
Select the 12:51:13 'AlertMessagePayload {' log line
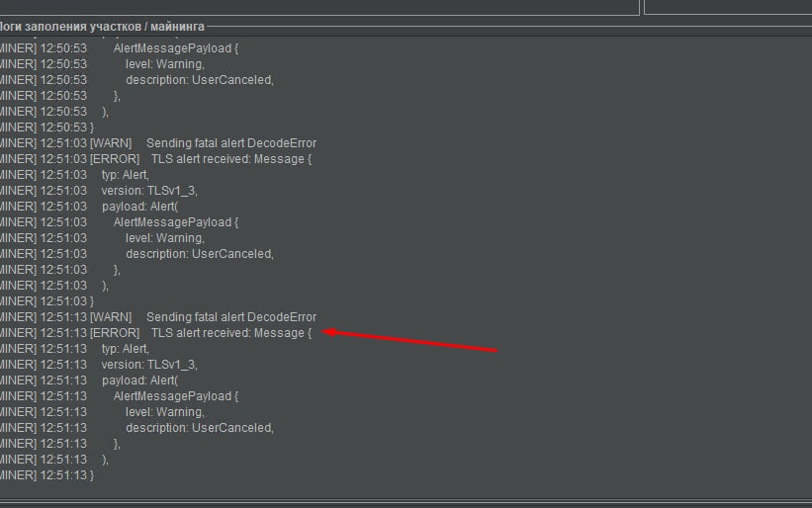coord(120,396)
